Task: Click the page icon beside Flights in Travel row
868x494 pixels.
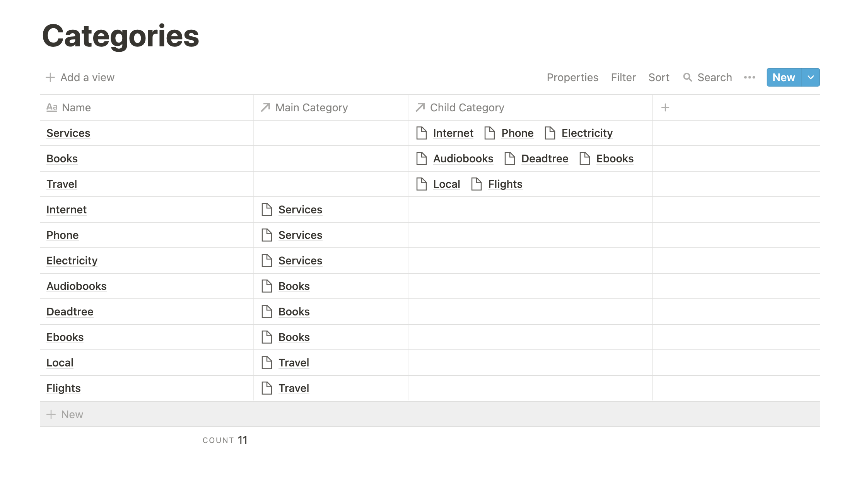Action: pyautogui.click(x=476, y=184)
